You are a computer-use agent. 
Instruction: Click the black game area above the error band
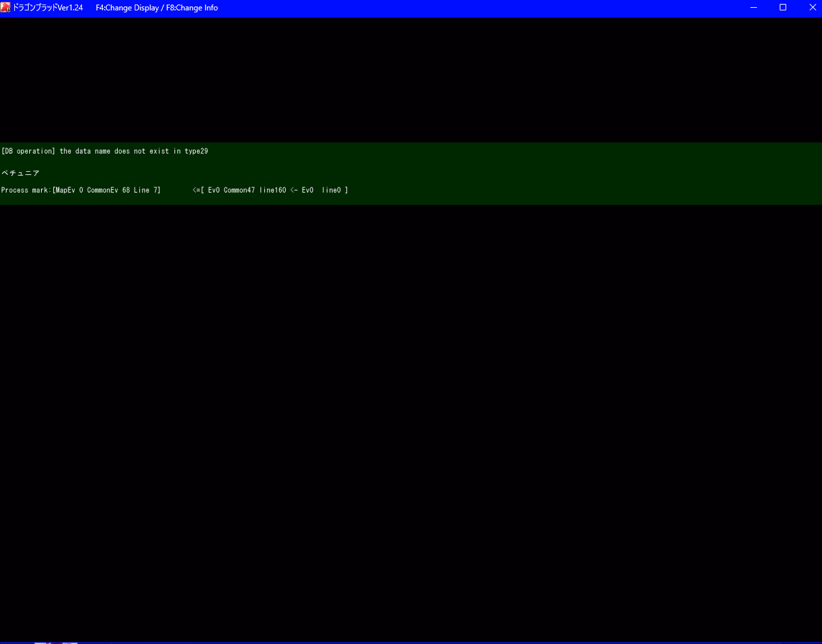tap(410, 78)
